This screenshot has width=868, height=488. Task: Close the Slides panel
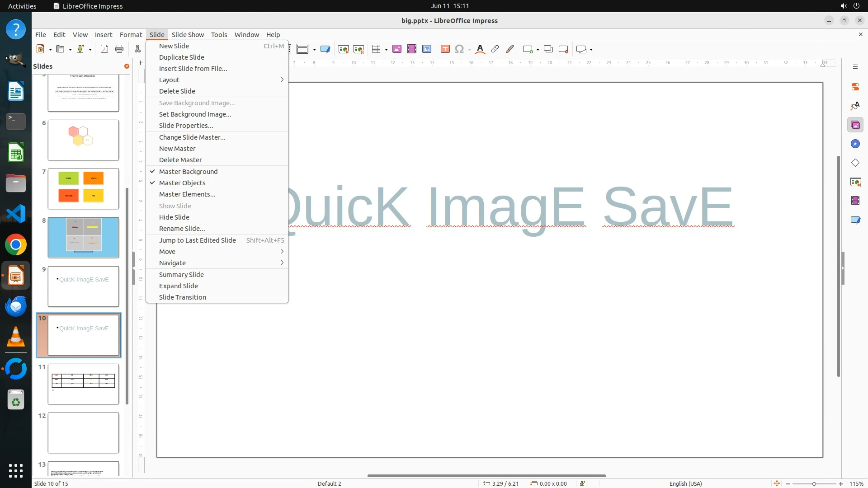(127, 66)
